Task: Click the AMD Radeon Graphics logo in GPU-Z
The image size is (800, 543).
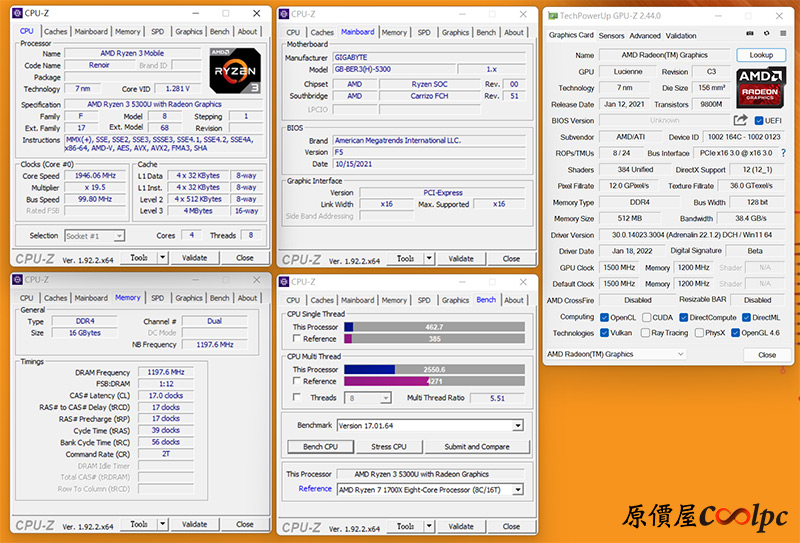Action: pyautogui.click(x=760, y=87)
